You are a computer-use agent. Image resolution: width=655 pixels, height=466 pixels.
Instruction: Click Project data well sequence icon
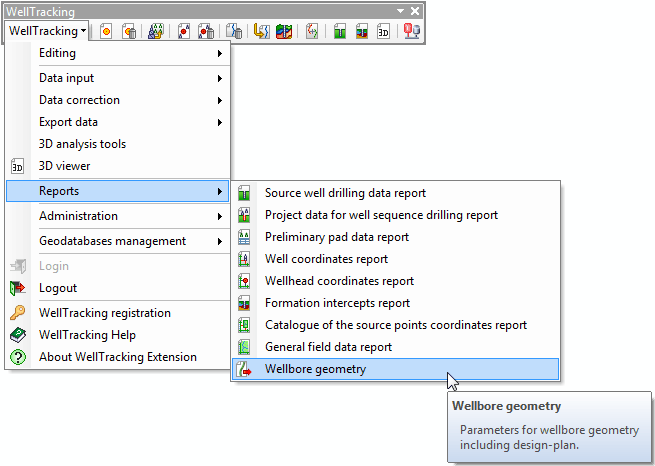tap(244, 215)
